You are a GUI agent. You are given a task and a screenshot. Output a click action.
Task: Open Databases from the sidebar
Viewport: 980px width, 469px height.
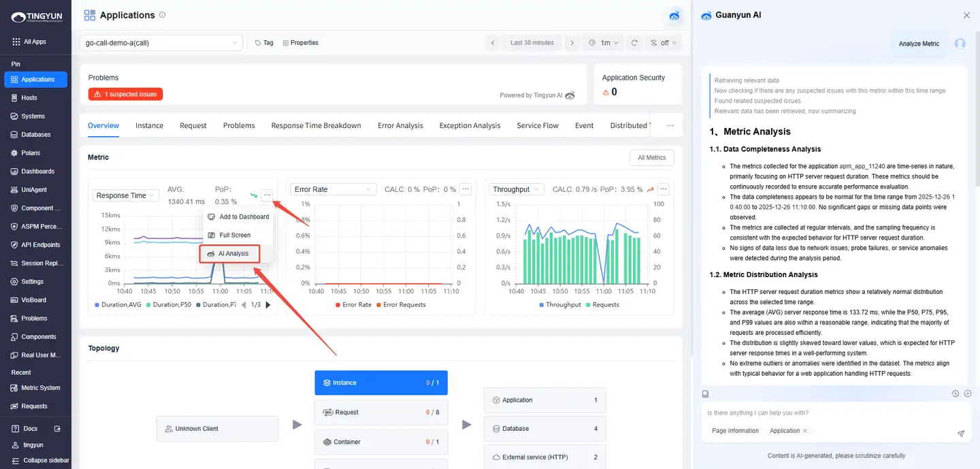pyautogui.click(x=35, y=135)
